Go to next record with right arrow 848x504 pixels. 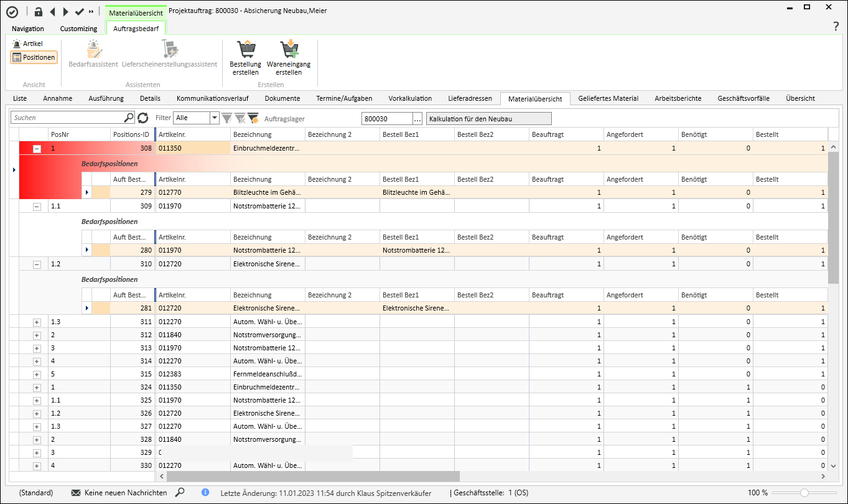[66, 11]
